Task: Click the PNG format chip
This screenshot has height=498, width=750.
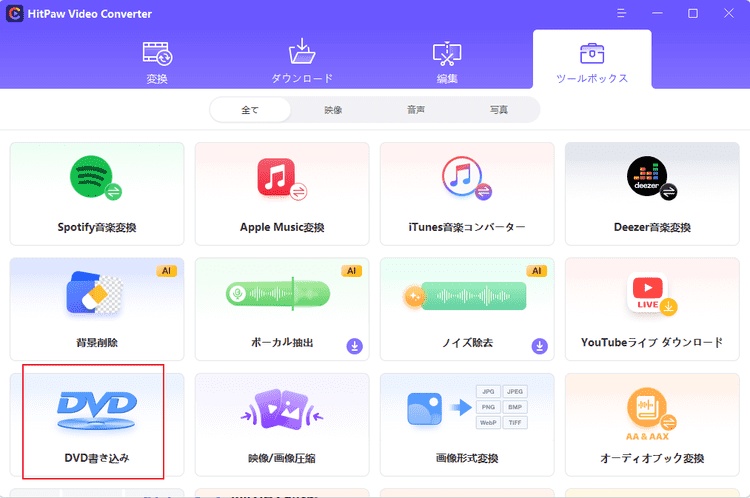Action: tap(488, 407)
